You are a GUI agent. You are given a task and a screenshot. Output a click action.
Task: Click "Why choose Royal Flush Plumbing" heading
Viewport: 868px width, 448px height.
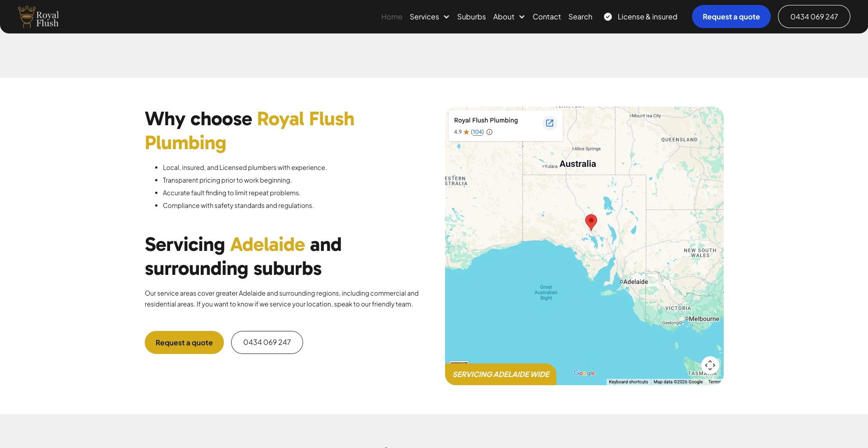click(x=250, y=131)
